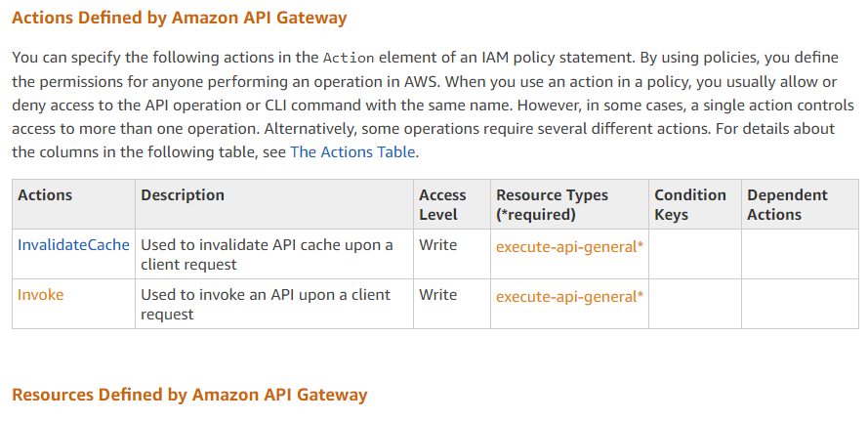Click the Actions Defined by Amazon API Gateway heading
The height and width of the screenshot is (422, 868).
click(x=179, y=18)
